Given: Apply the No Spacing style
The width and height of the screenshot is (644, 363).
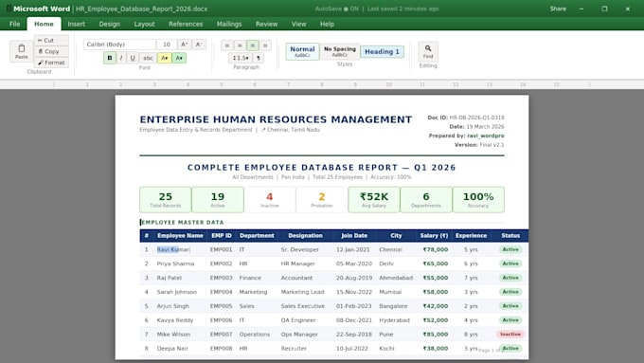Looking at the screenshot, I should (x=340, y=51).
